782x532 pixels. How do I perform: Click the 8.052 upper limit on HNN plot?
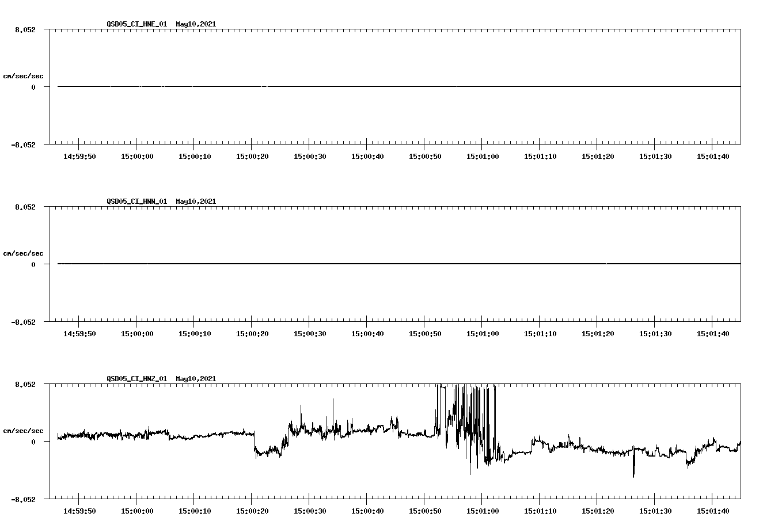click(25, 207)
